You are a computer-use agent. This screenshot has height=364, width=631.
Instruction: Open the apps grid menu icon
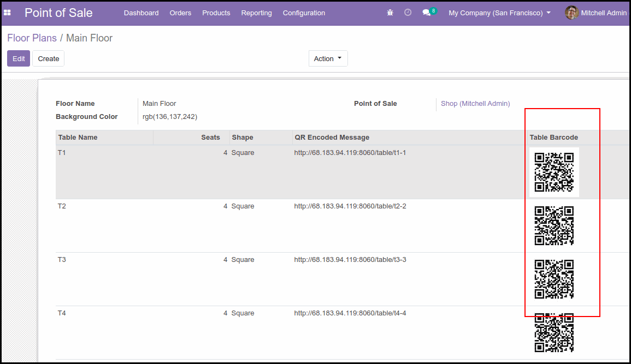tap(7, 13)
